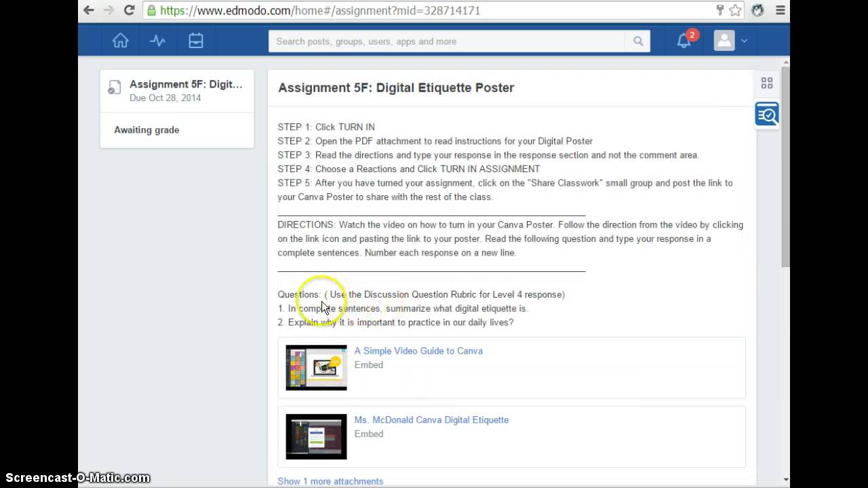Viewport: 868px width, 488px height.
Task: Click Show 1 more attachments
Action: 330,481
